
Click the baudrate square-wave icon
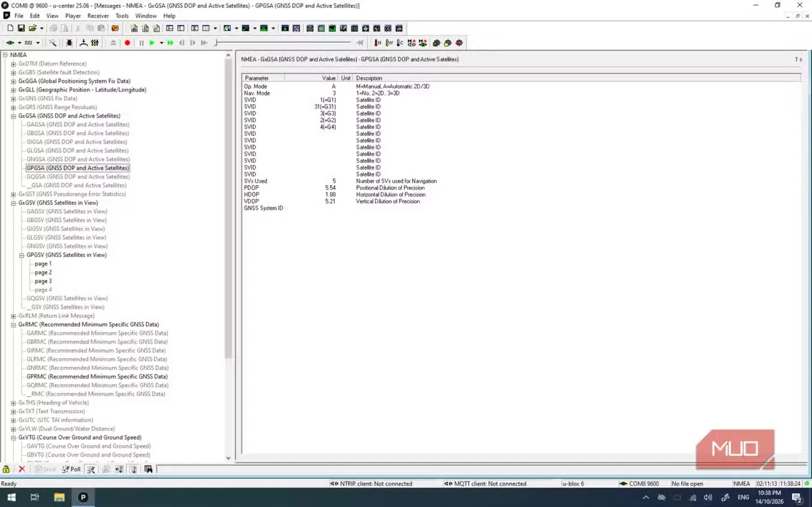(28, 43)
